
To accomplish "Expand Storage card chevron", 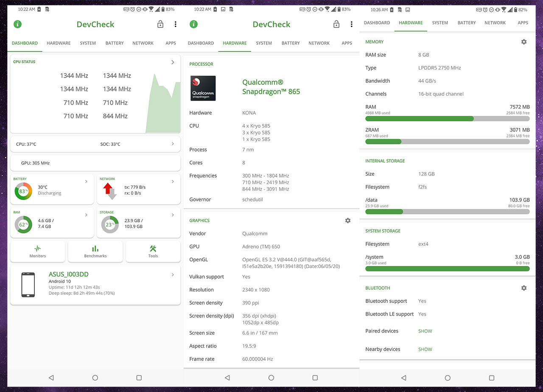I will coord(173,215).
